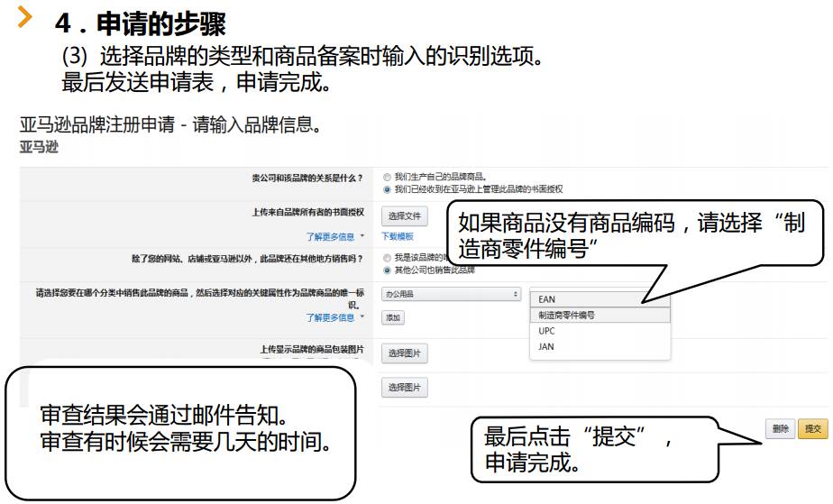Click 选择图片 beside 上传显示品牌的商品包装图片
The height and width of the screenshot is (504, 833).
404,353
